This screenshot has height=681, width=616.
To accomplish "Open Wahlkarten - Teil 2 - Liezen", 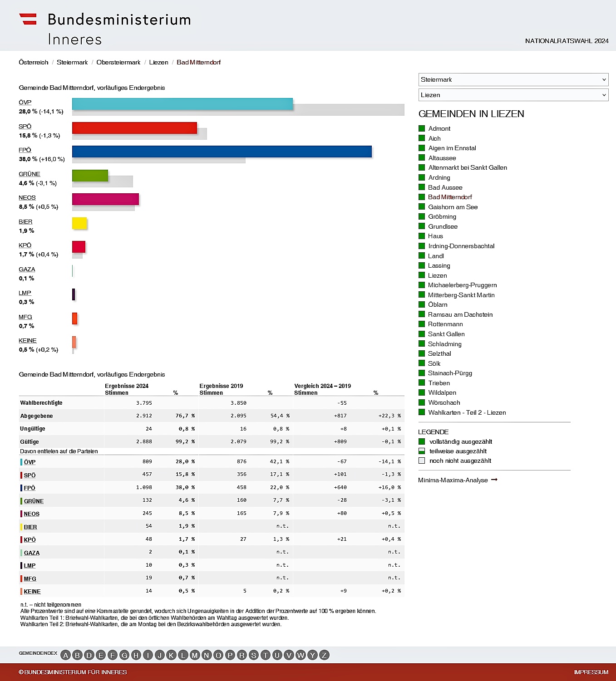I will [x=467, y=412].
